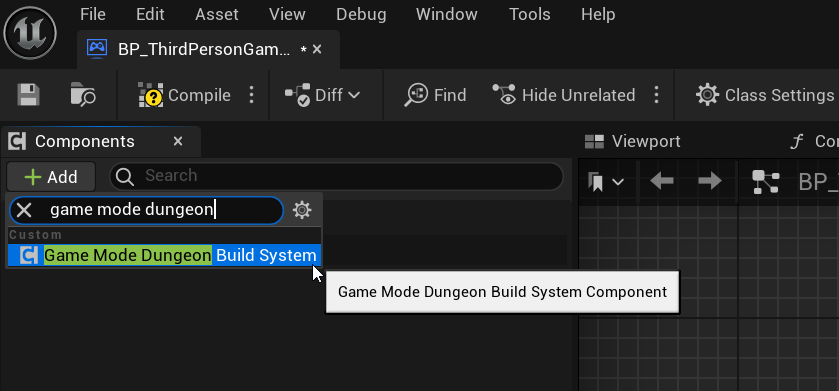The image size is (839, 391).
Task: Open the graph bookmarks dropdown
Action: (606, 182)
